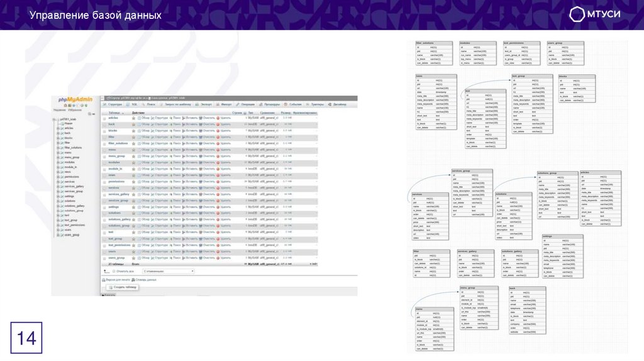Expand the users_group node in sidebar
The height and width of the screenshot is (361, 644).
(x=58, y=235)
